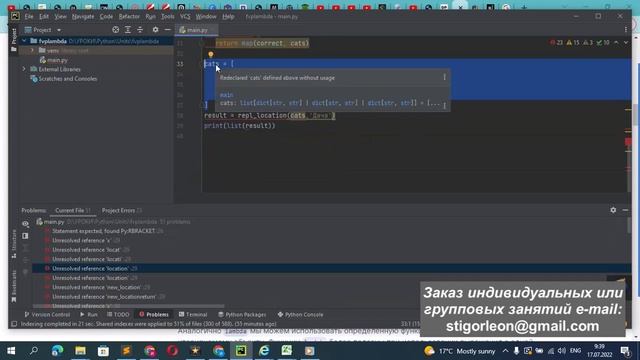Screen dimensions: 640x360
Task: Open the Help menu
Action: coord(228,17)
